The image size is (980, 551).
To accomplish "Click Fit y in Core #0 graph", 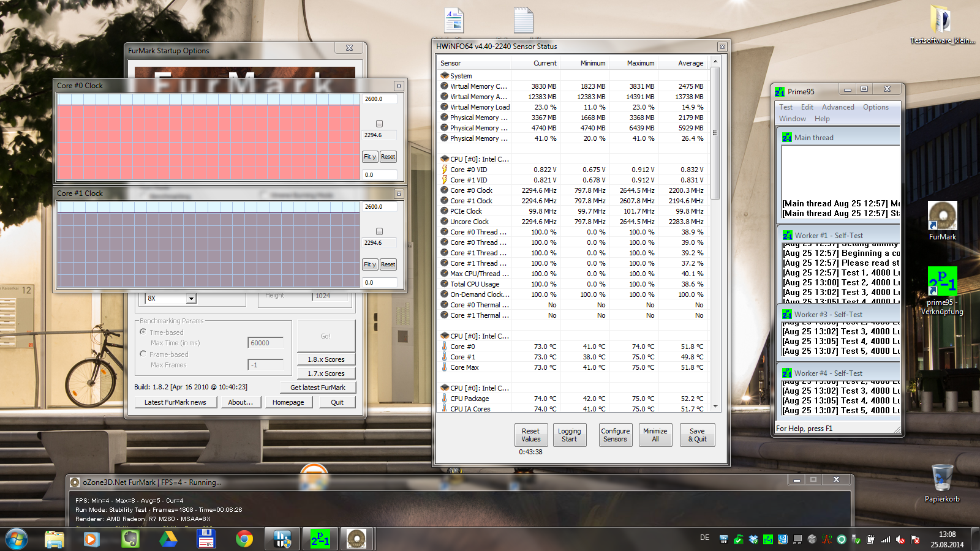I will [x=370, y=157].
